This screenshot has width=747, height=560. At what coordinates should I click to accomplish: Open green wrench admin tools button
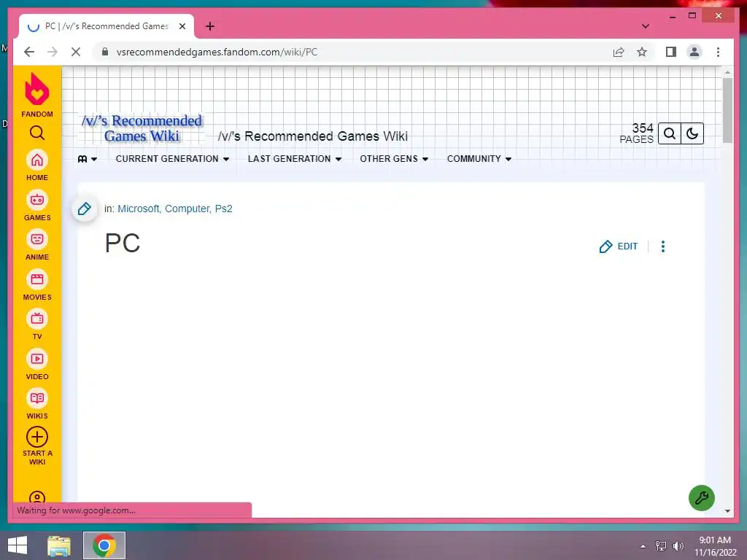click(x=701, y=498)
